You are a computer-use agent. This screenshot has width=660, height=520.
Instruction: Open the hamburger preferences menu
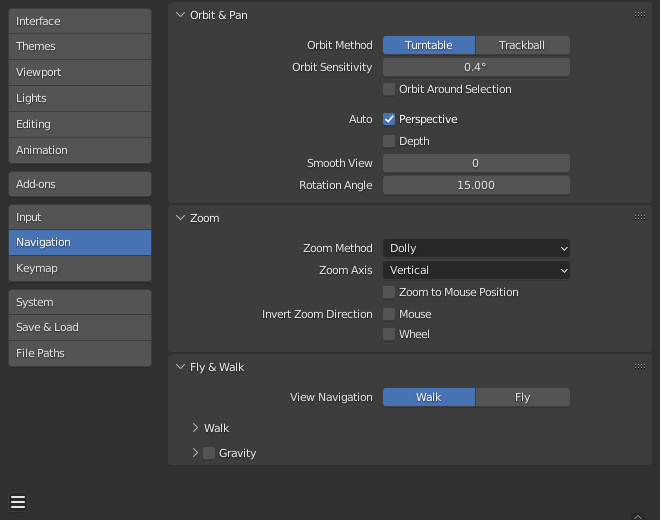tap(18, 502)
